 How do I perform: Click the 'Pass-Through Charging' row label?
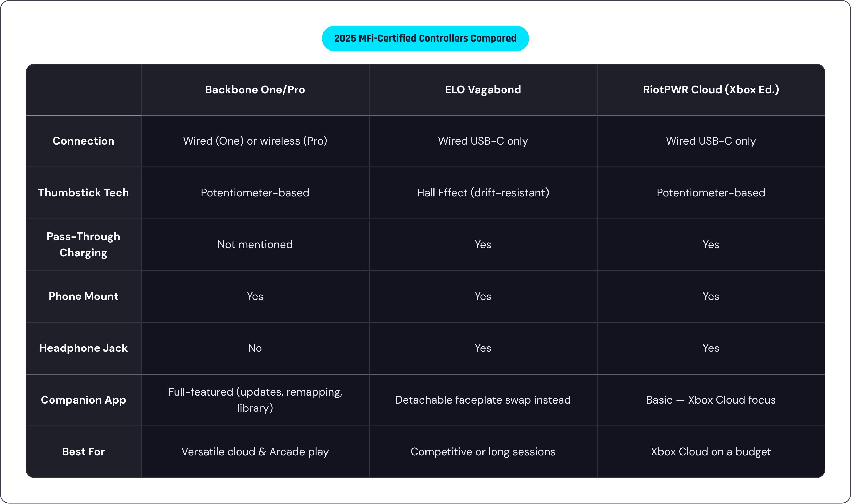(83, 245)
